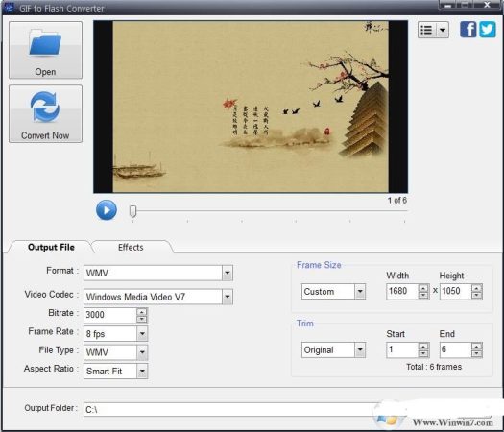Image resolution: width=504 pixels, height=432 pixels.
Task: Open the Twitter share icon
Action: [488, 30]
